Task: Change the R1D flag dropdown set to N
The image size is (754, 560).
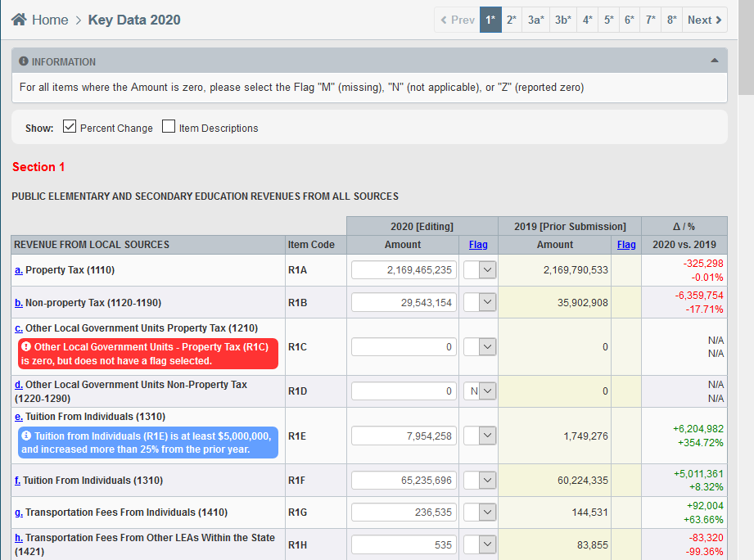Action: [x=480, y=391]
